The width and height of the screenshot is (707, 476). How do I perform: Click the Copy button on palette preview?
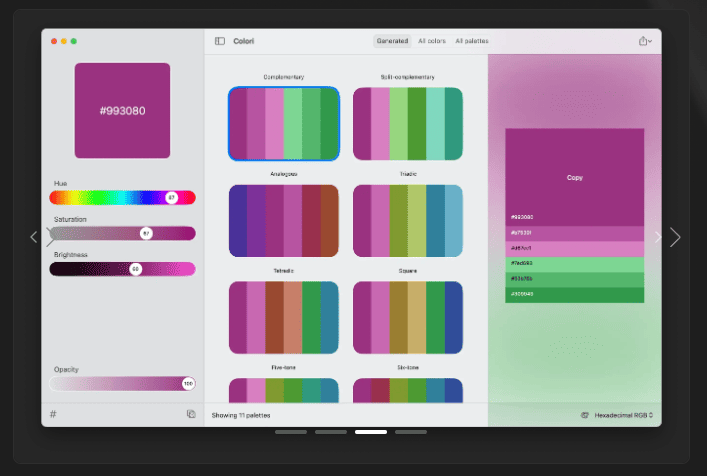pos(574,178)
